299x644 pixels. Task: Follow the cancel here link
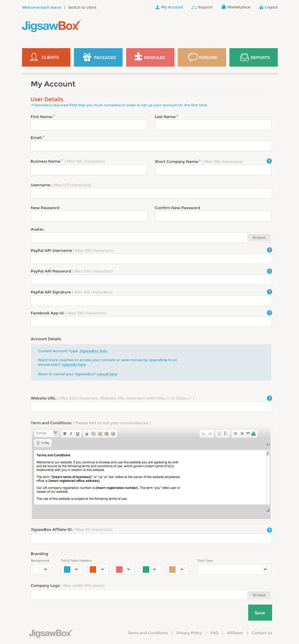tap(107, 374)
